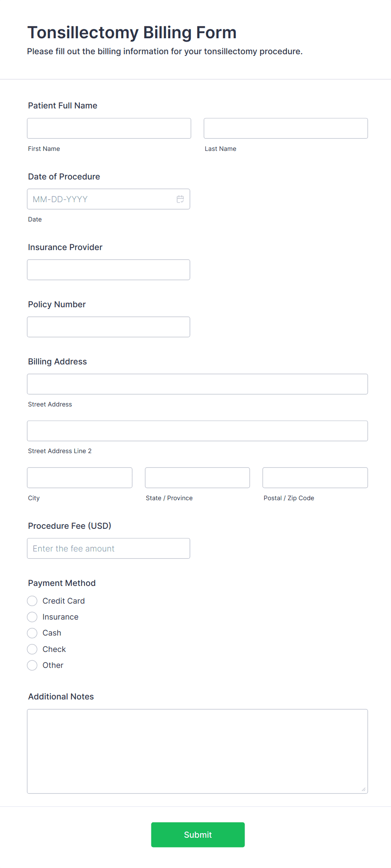Click inside the Additional Notes textarea
This screenshot has width=391, height=868.
tap(198, 752)
